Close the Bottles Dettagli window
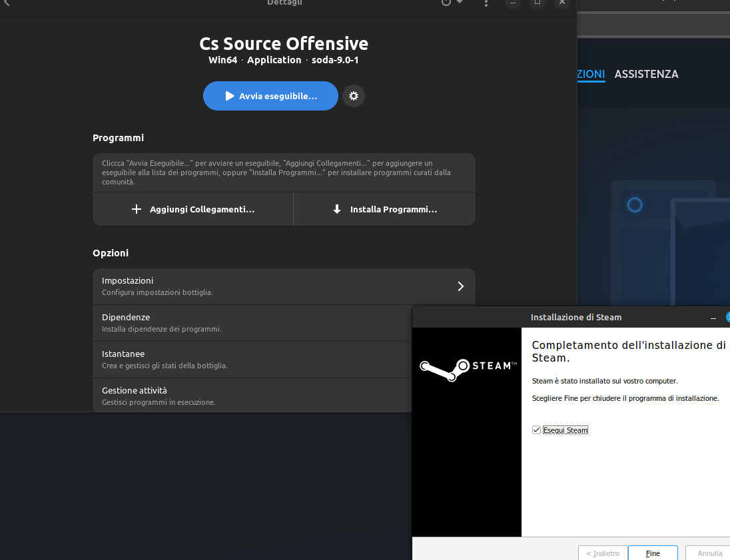Image resolution: width=730 pixels, height=560 pixels. [562, 3]
